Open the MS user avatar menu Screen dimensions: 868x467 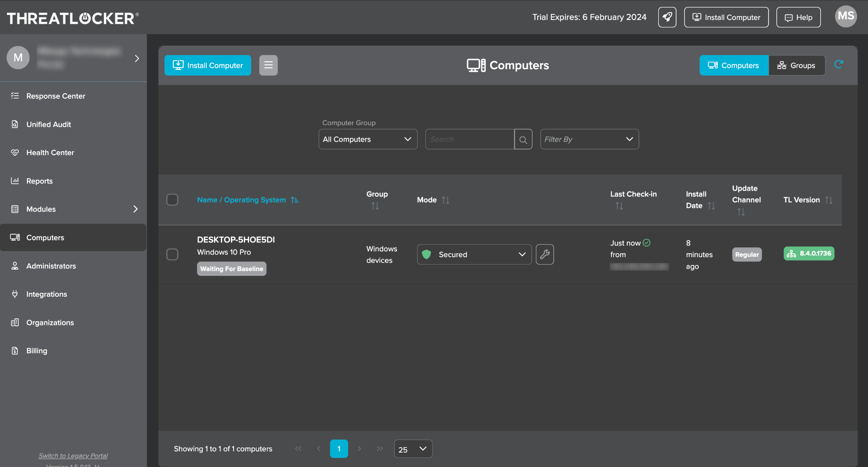[x=846, y=17]
